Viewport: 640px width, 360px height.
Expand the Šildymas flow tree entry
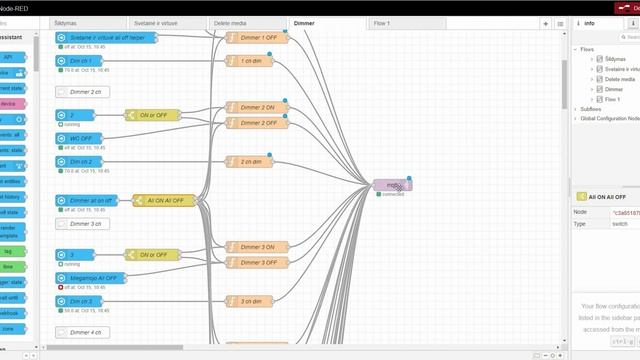(x=592, y=59)
